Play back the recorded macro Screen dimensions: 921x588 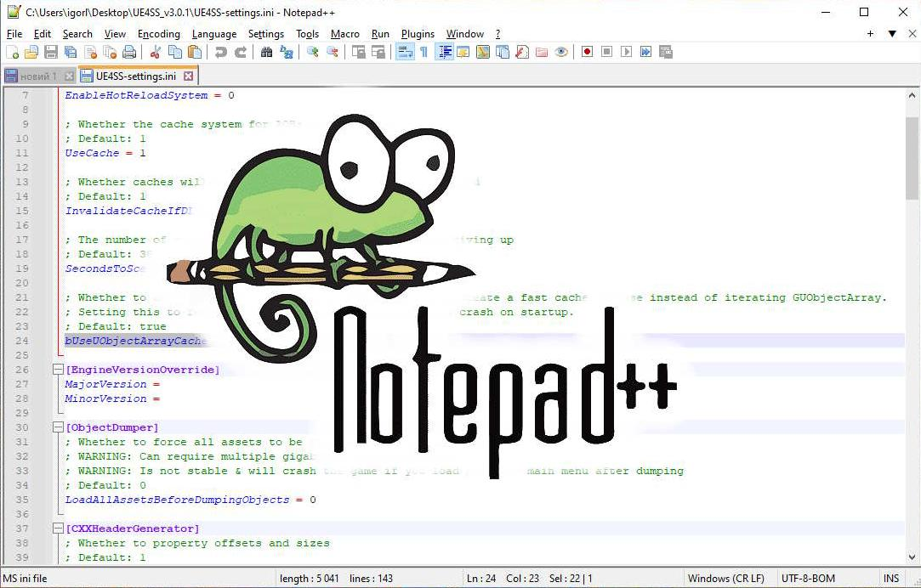tap(626, 52)
